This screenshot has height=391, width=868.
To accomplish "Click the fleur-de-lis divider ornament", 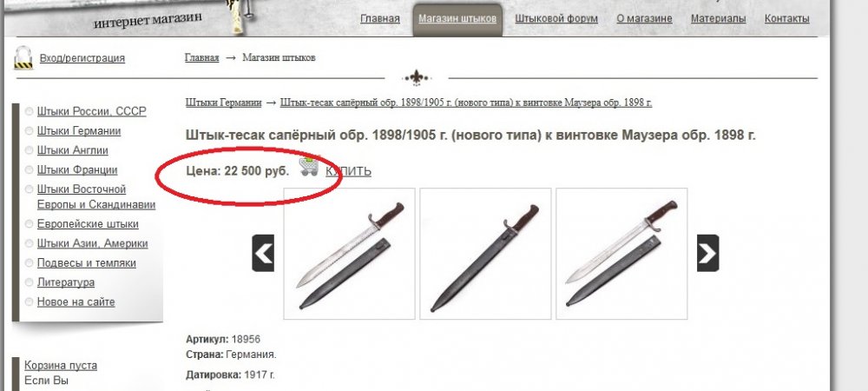I will click(x=417, y=78).
